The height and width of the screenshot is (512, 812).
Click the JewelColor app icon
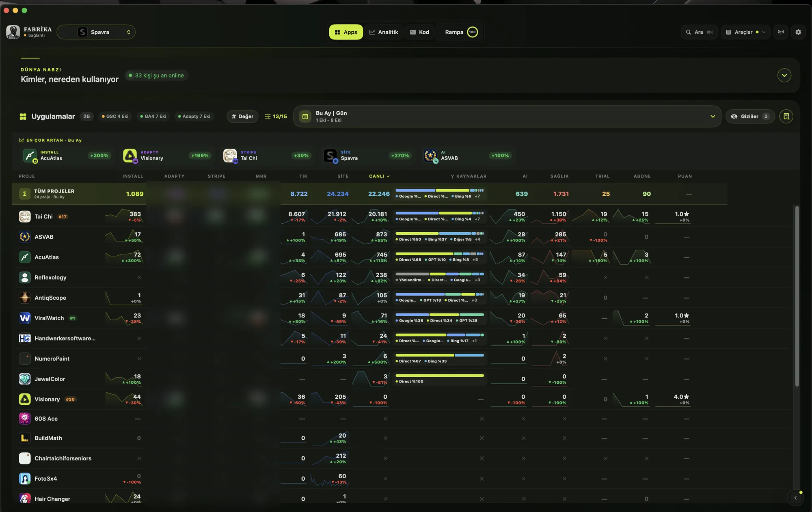click(25, 379)
